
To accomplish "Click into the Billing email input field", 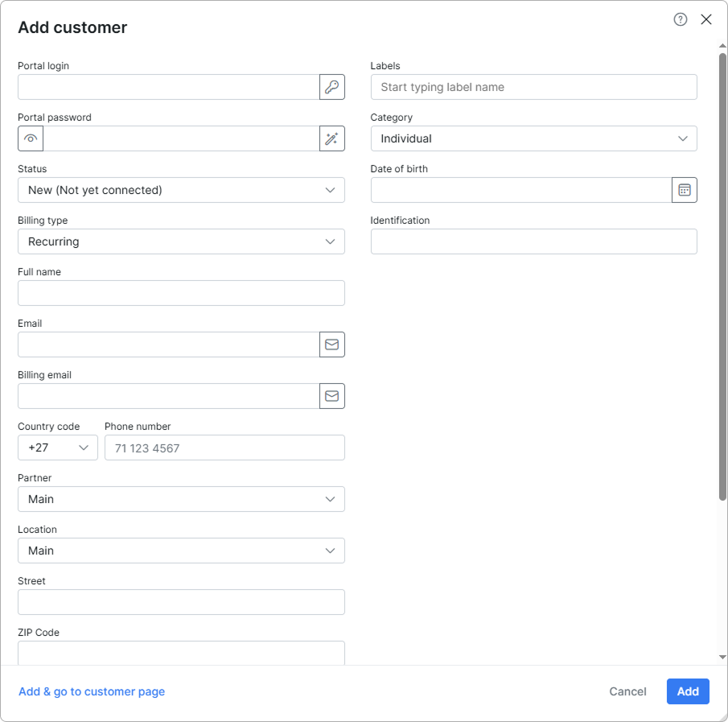I will click(x=169, y=396).
